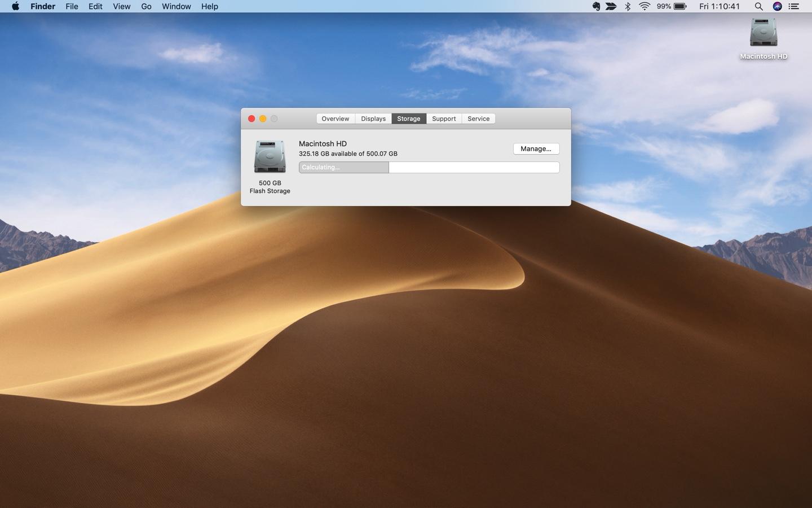Open the Go menu
The image size is (812, 508).
[146, 6]
